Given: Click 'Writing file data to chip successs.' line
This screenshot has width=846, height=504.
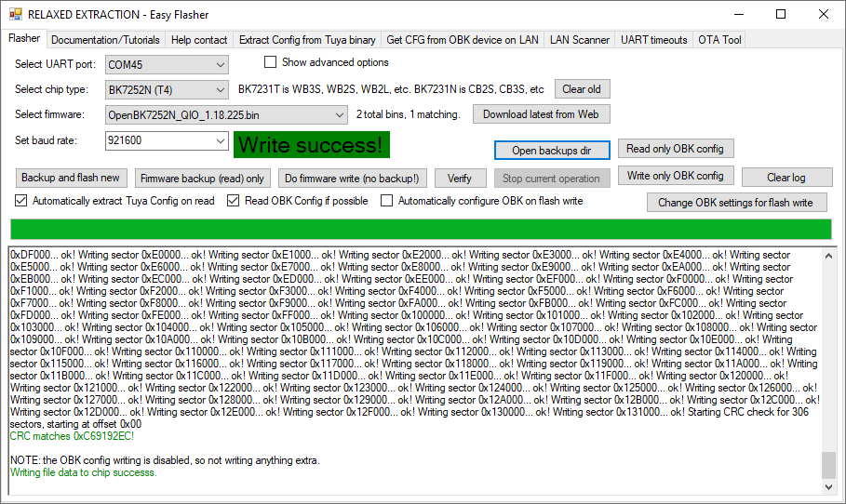Looking at the screenshot, I should 84,472.
